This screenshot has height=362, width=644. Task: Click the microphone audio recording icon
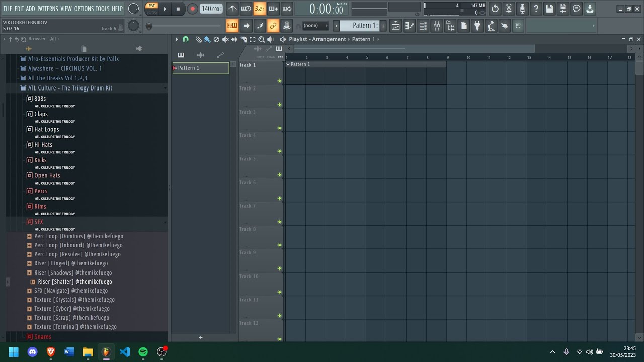[x=522, y=9]
